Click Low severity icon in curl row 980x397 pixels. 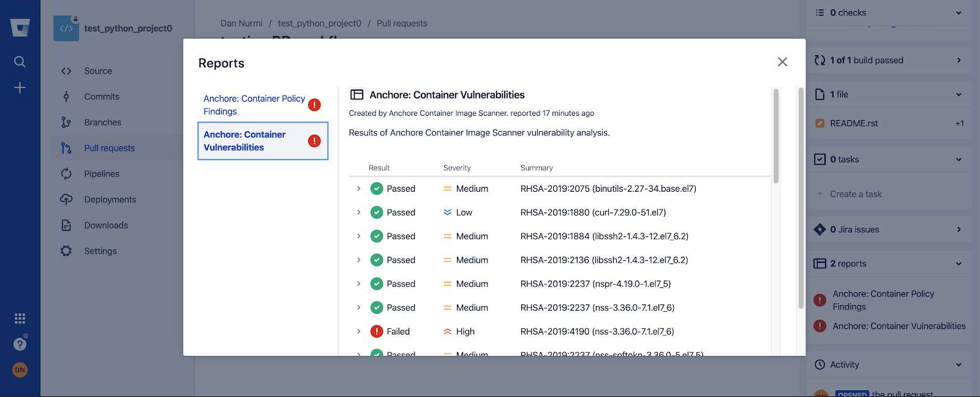(x=447, y=213)
